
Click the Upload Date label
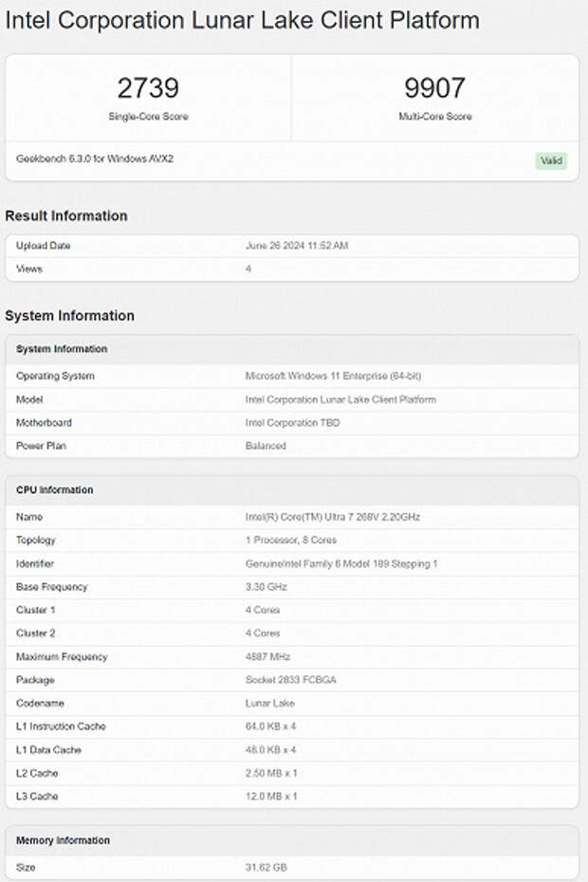point(44,246)
